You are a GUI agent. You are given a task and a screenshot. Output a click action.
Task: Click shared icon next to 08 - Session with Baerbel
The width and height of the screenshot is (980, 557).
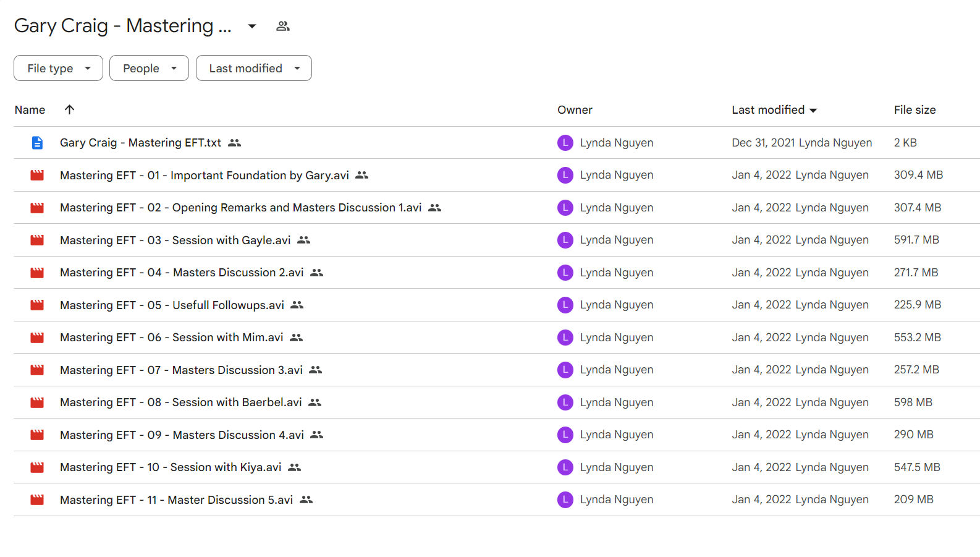point(315,402)
